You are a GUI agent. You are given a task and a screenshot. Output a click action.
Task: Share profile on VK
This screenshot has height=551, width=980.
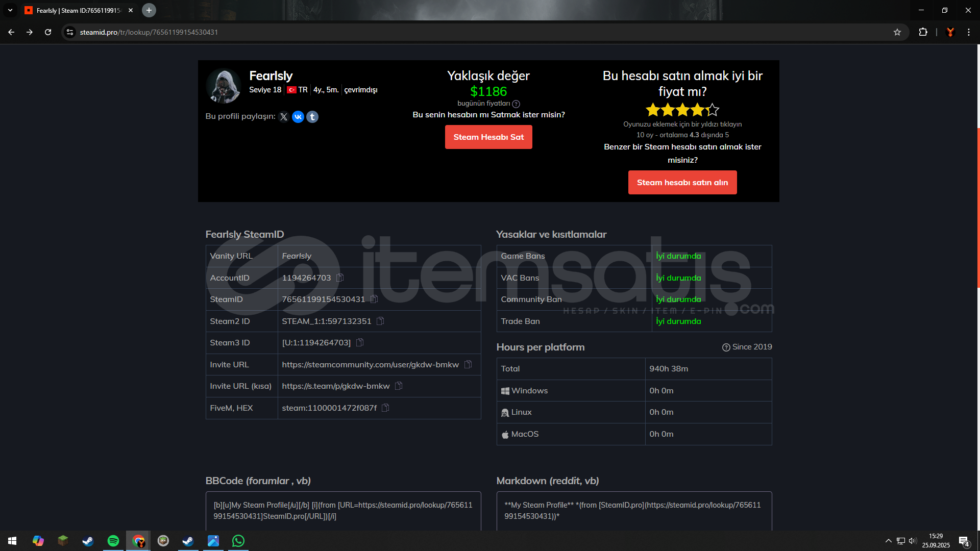point(298,117)
